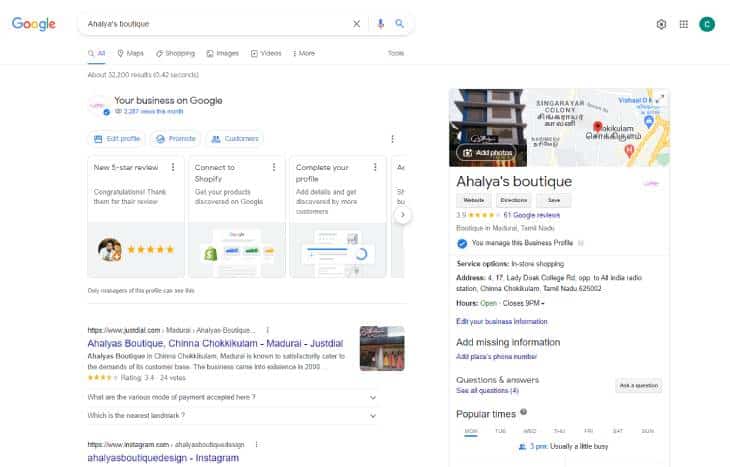Open the views this month link
Screen dimensions: 730x467
[x=149, y=112]
